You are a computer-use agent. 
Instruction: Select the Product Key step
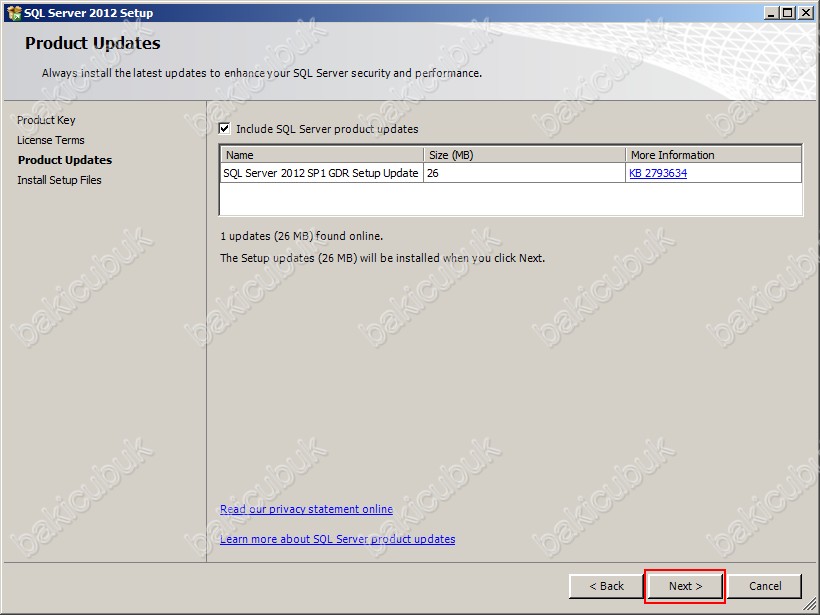pos(46,120)
